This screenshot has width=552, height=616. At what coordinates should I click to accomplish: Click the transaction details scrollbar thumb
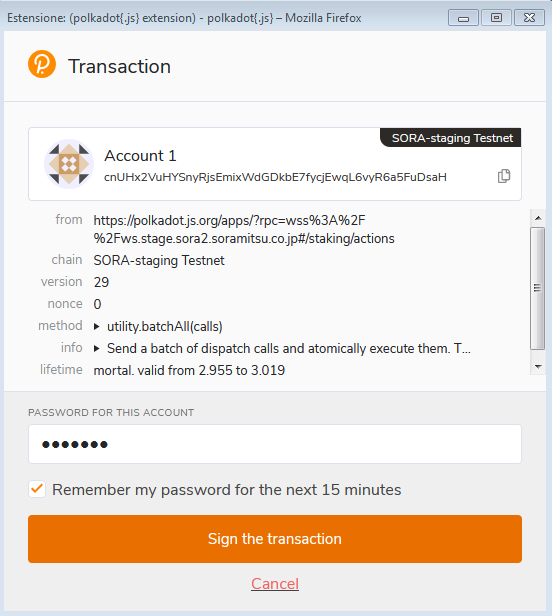tap(538, 288)
